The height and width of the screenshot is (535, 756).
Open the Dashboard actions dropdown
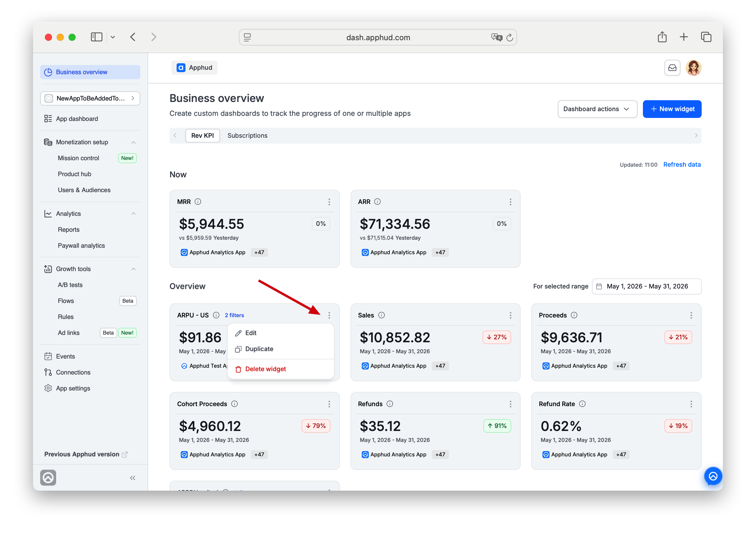pyautogui.click(x=597, y=109)
